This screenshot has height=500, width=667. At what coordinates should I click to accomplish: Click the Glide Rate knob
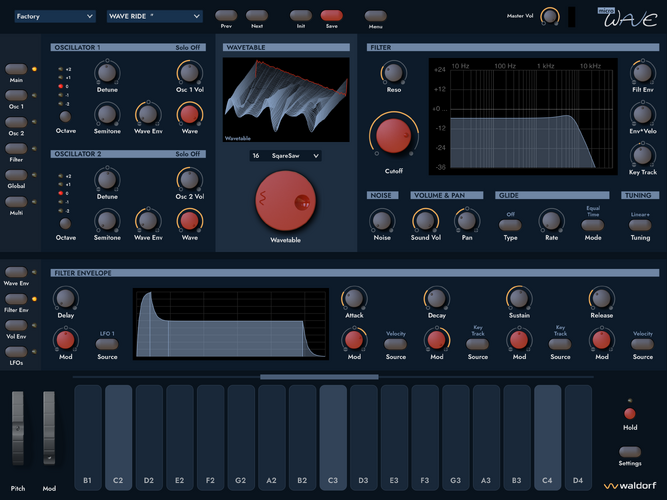[x=551, y=220]
